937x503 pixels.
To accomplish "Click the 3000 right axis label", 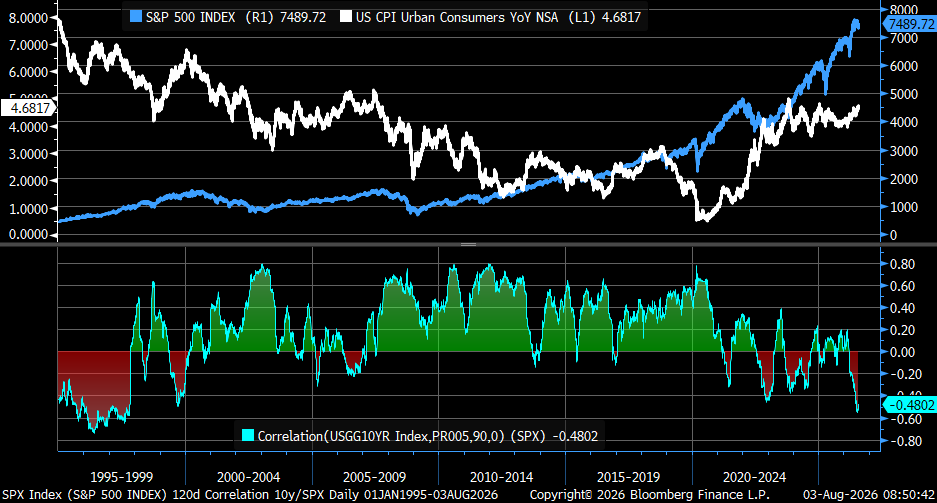I will (x=903, y=151).
